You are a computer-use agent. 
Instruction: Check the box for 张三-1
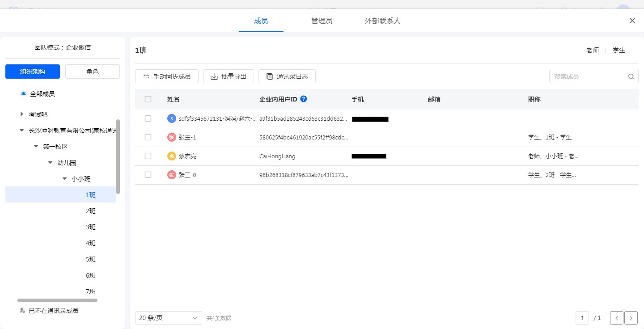click(x=148, y=137)
